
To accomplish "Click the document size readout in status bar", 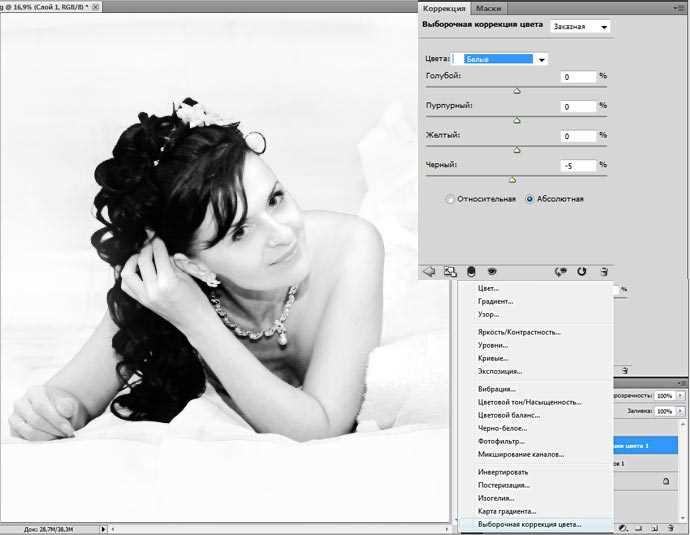I will point(49,529).
